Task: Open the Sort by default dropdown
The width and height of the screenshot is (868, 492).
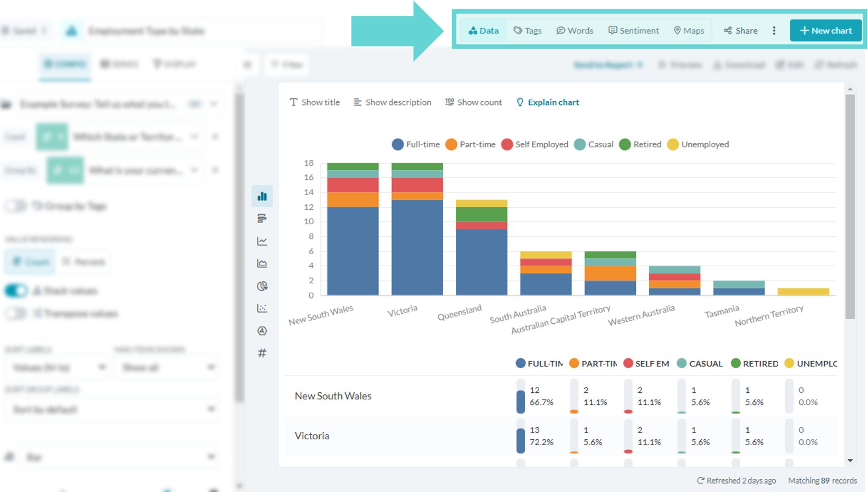Action: 112,409
